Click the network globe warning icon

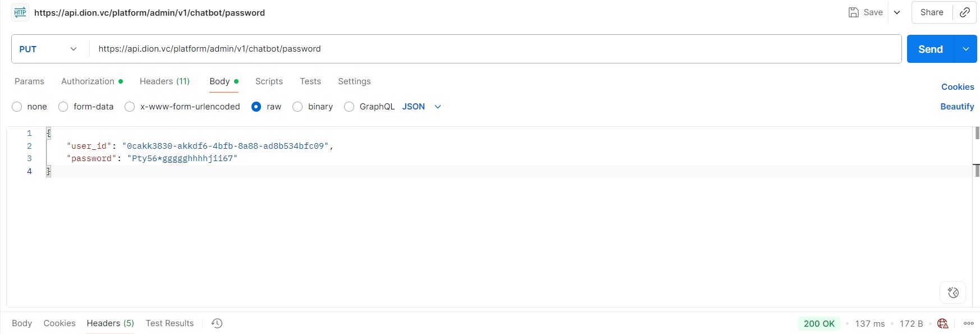(x=943, y=323)
